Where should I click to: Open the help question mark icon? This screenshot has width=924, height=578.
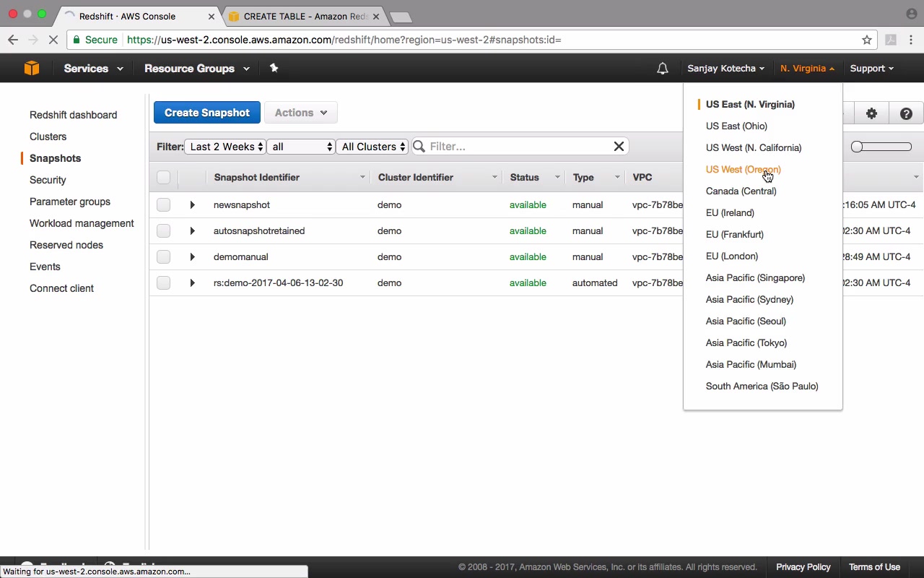906,113
